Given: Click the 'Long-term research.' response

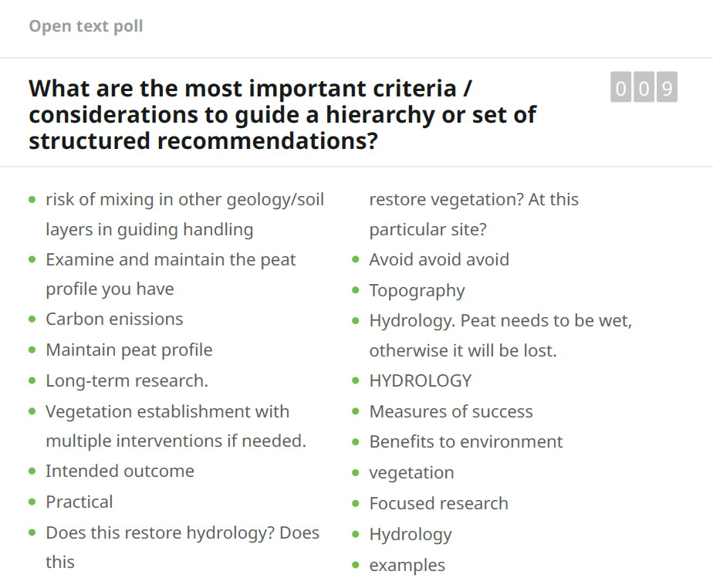Looking at the screenshot, I should click(127, 380).
